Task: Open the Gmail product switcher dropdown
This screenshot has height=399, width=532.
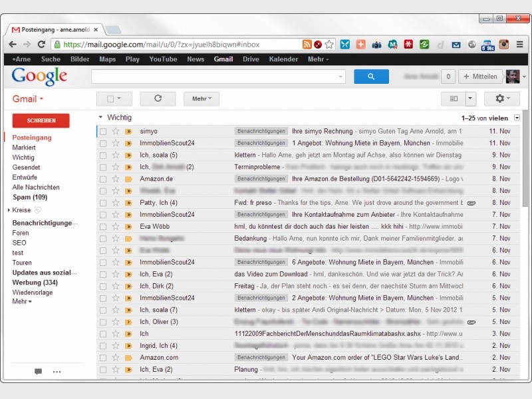Action: click(x=28, y=98)
